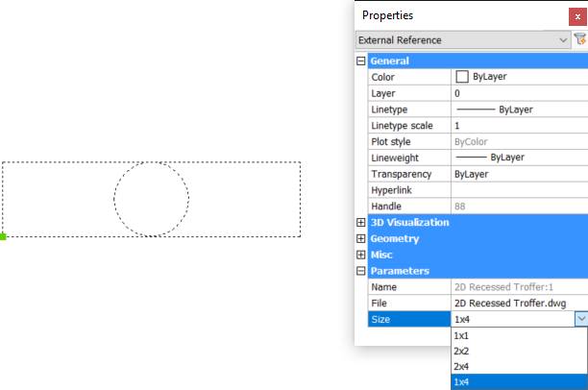
Task: Close the Properties panel
Action: (577, 15)
